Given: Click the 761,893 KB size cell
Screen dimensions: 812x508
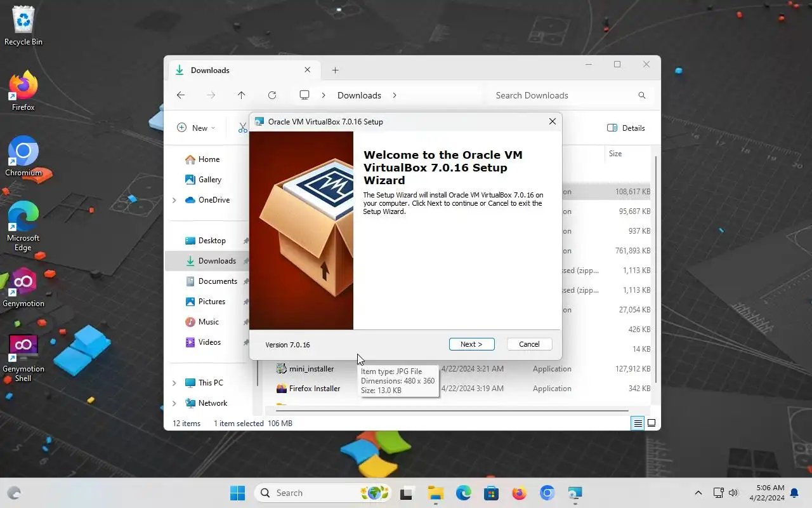Looking at the screenshot, I should click(x=632, y=251).
